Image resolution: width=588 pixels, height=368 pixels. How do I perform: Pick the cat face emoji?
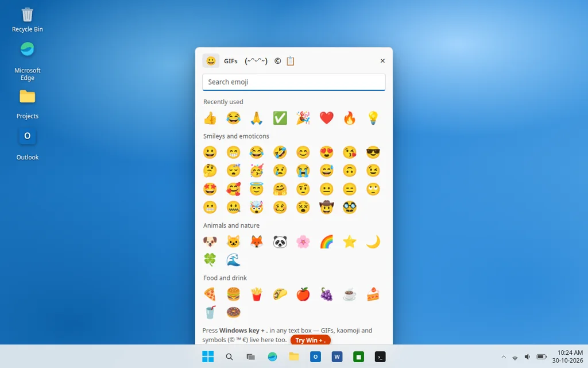point(233,241)
